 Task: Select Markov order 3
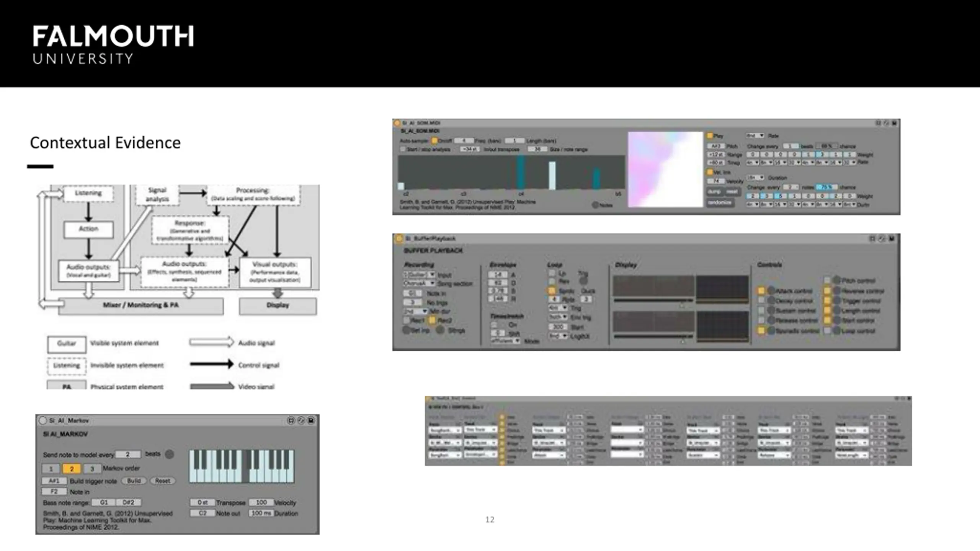pyautogui.click(x=92, y=468)
